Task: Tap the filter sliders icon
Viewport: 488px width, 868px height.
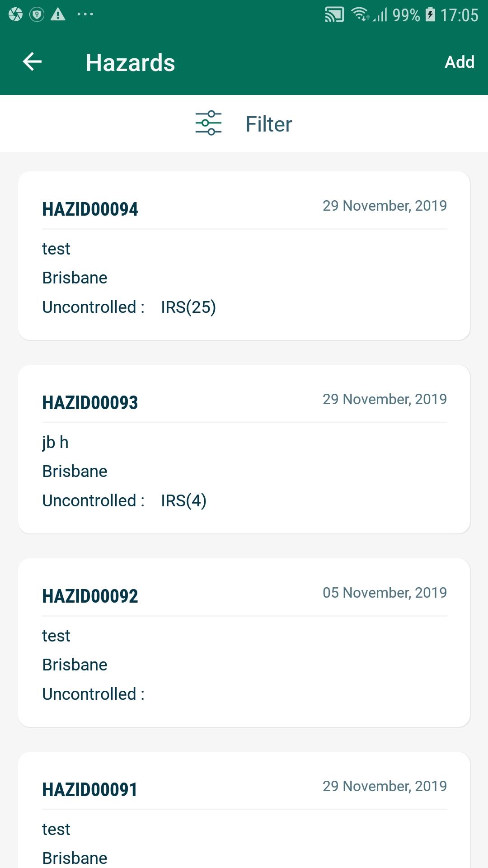Action: [x=208, y=123]
